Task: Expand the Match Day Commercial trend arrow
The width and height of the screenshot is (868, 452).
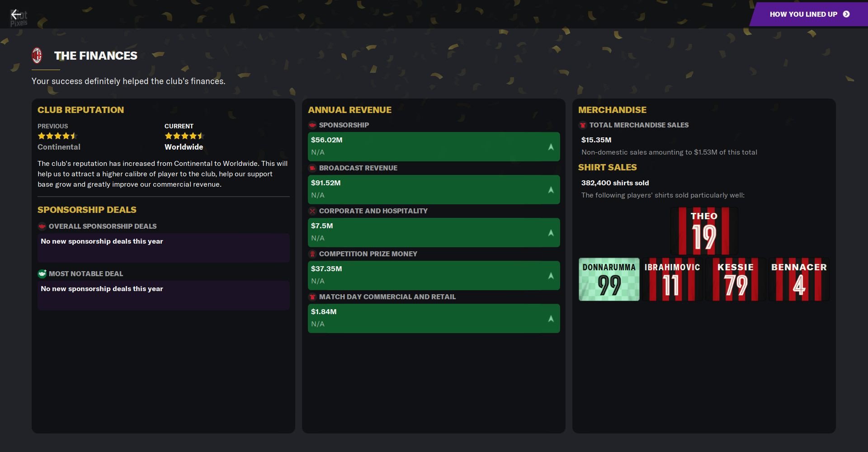Action: (x=551, y=318)
